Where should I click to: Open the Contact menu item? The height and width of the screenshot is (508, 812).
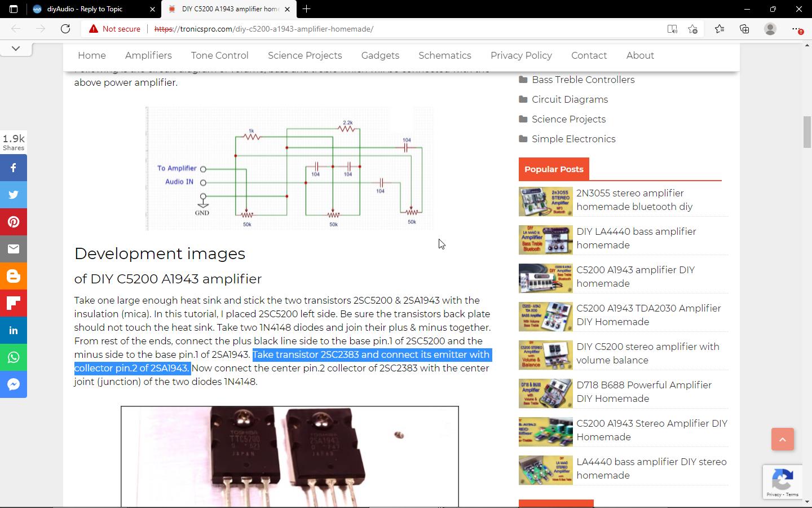(x=589, y=55)
